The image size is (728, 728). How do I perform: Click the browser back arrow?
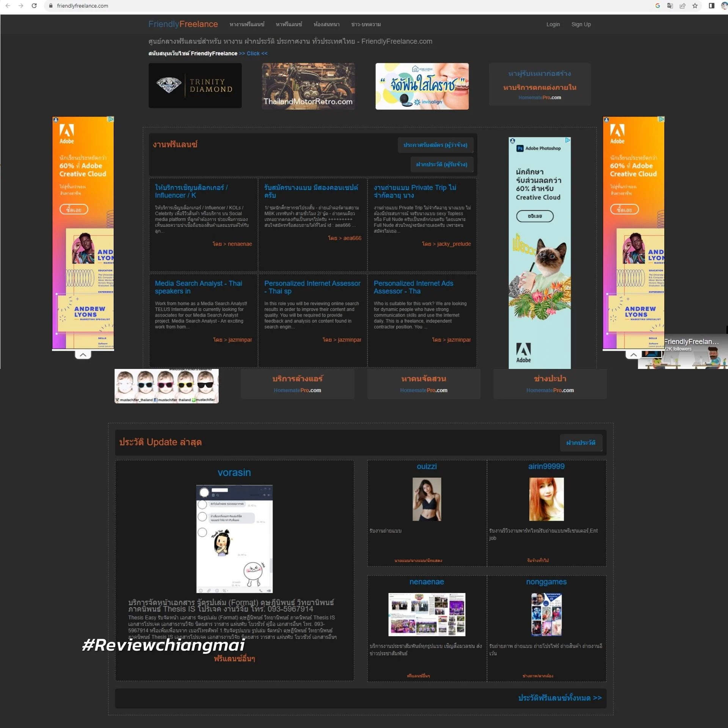8,6
